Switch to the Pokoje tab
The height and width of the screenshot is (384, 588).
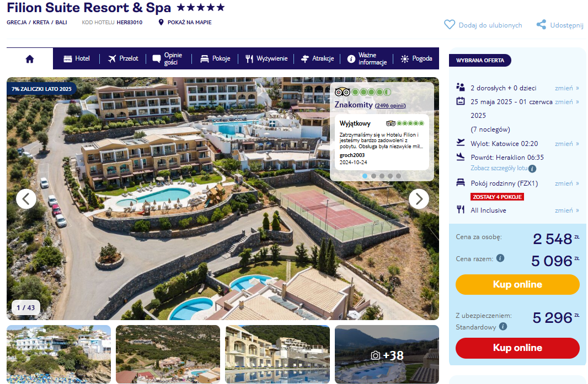pos(215,59)
